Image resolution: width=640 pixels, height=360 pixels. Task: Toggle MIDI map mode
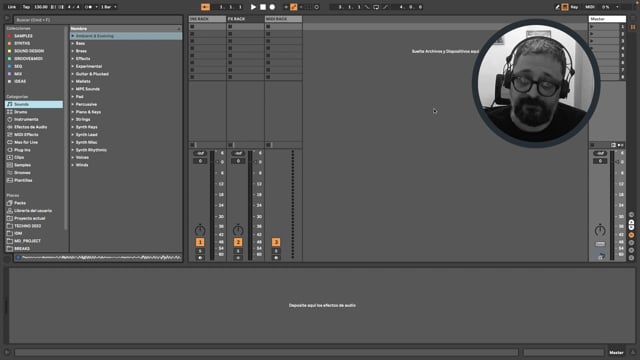pyautogui.click(x=590, y=7)
